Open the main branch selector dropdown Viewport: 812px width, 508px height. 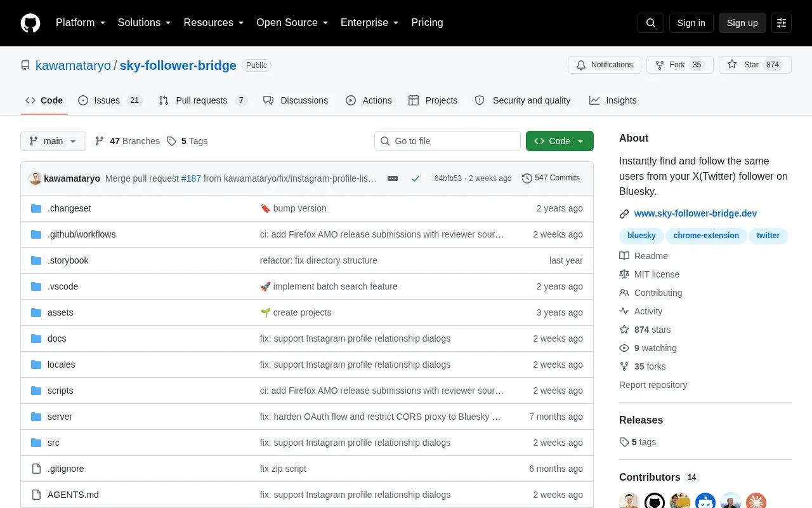53,141
